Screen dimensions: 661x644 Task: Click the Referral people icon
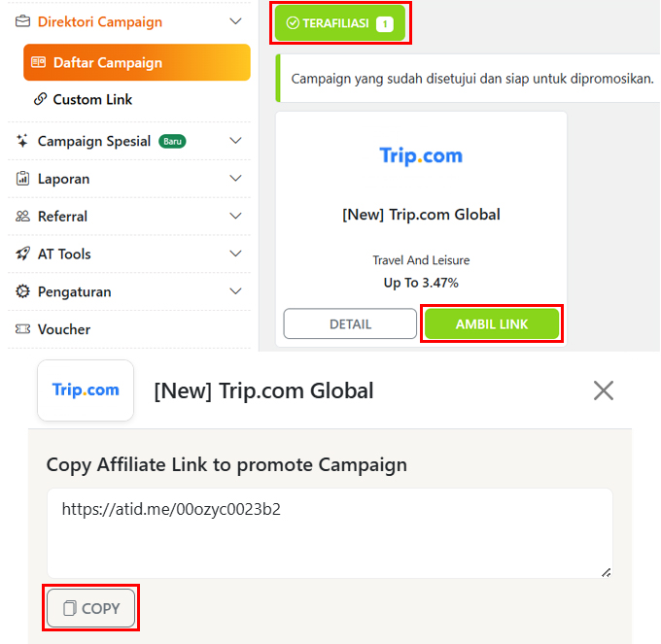pyautogui.click(x=22, y=217)
